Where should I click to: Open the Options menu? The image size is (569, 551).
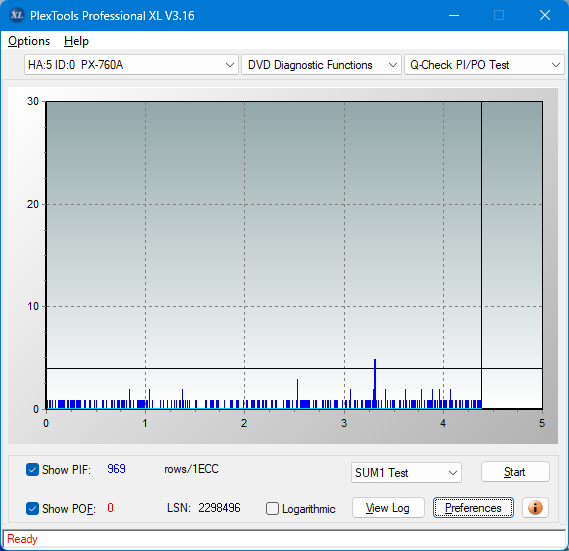click(29, 41)
